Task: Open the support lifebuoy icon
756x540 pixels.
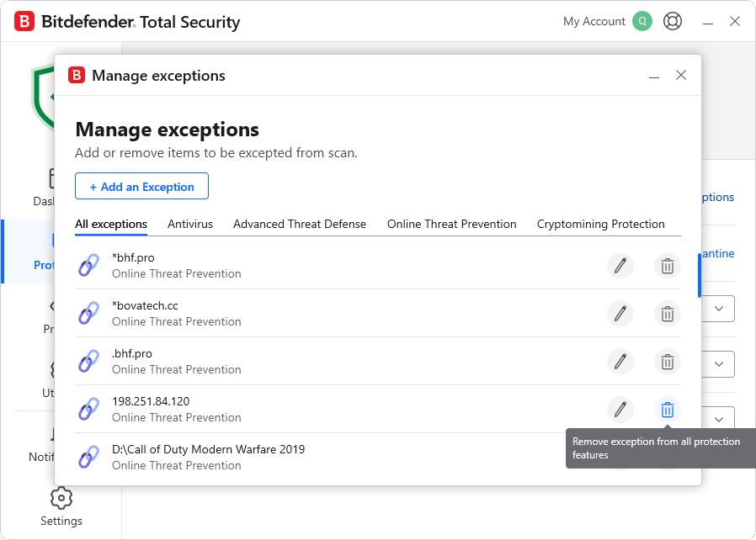Action: [x=672, y=21]
